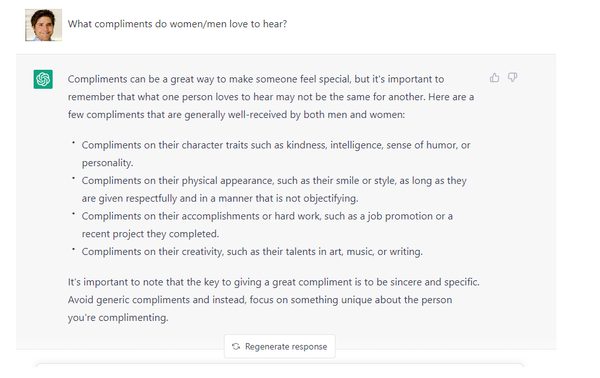The height and width of the screenshot is (378, 600).
Task: Click the user profile photo
Action: point(43,25)
